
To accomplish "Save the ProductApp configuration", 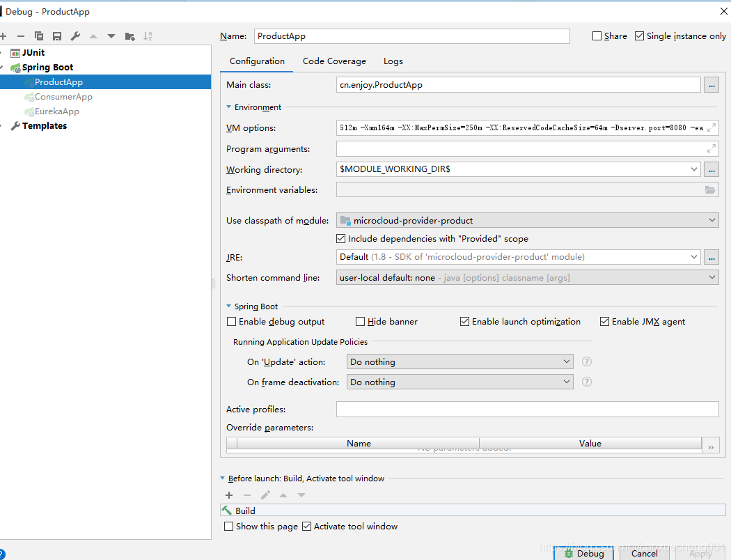I will pos(56,36).
